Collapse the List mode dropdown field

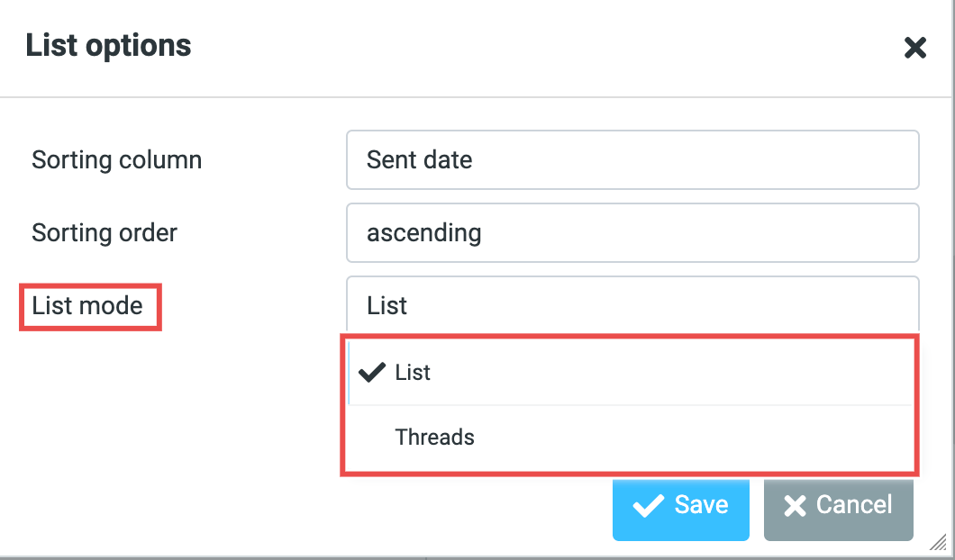tap(632, 305)
